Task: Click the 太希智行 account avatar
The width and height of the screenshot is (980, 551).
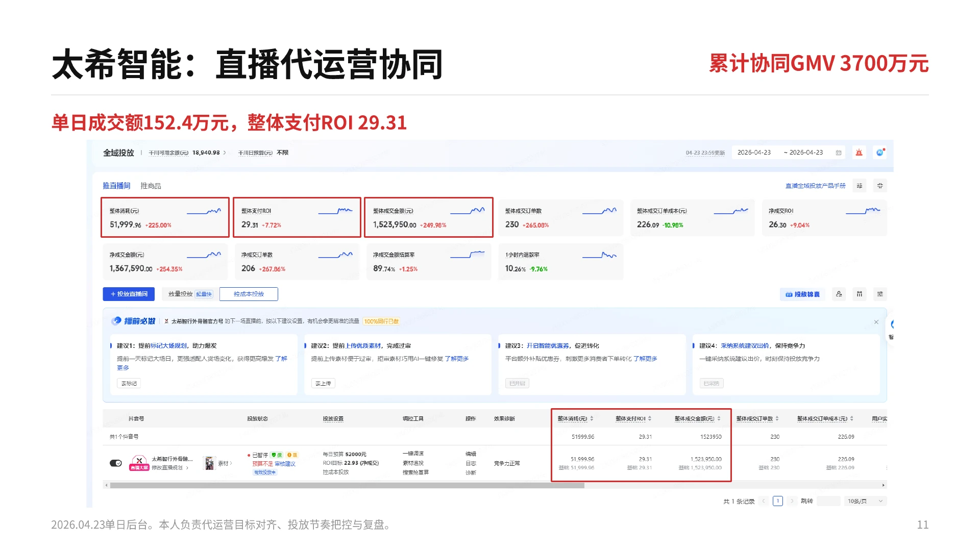Action: coord(139,462)
